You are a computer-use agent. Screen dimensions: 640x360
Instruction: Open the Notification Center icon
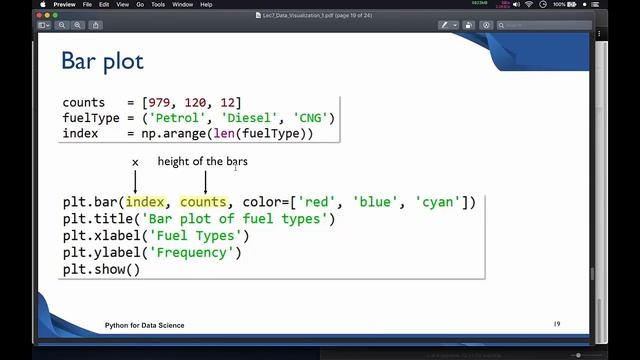coord(596,4)
